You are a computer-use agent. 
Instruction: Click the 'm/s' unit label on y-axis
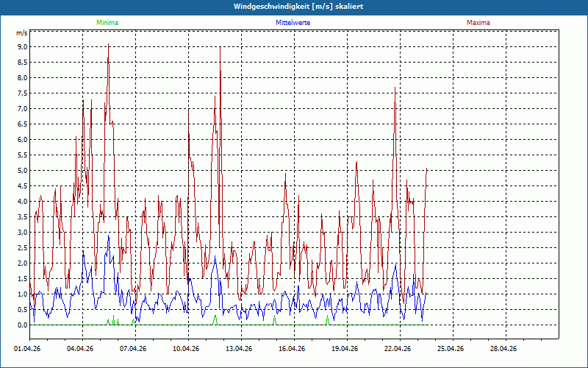point(21,33)
